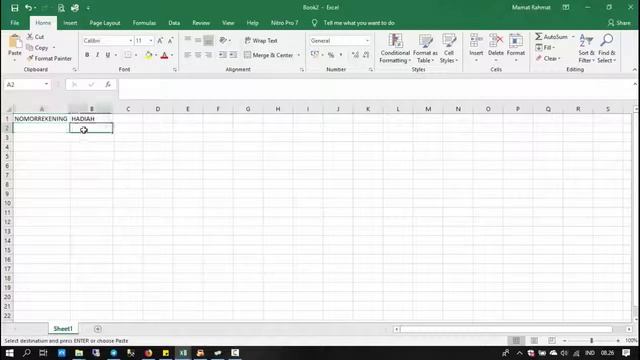This screenshot has height=360, width=640.
Task: Click the Paste clipboard icon
Action: point(15,42)
